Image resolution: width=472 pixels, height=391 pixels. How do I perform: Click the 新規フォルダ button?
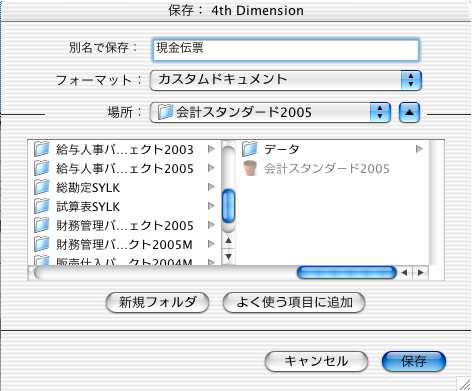pos(157,303)
